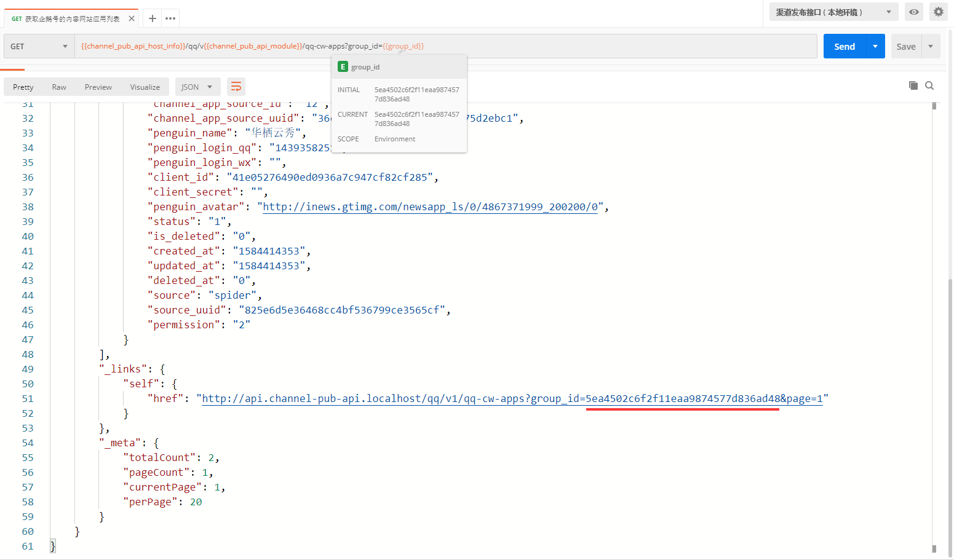Viewport: 954px width, 560px height.
Task: Open the tab options three-dot menu
Action: pyautogui.click(x=170, y=18)
